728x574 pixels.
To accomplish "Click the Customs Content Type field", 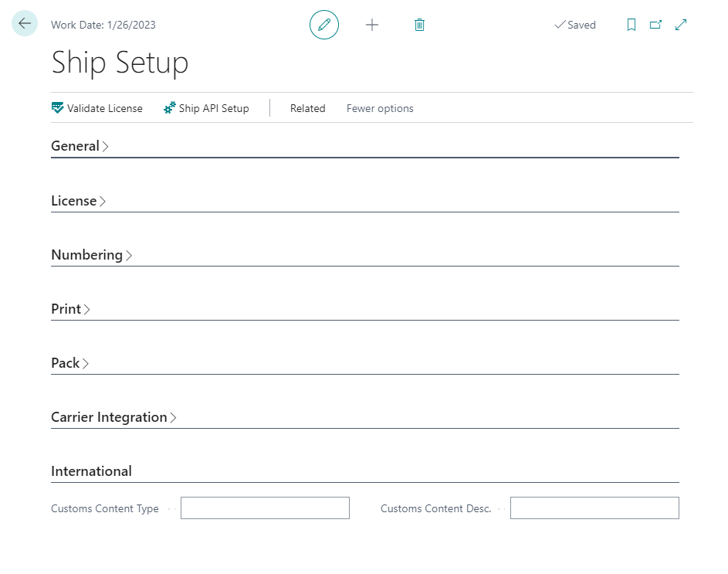I will coord(265,508).
